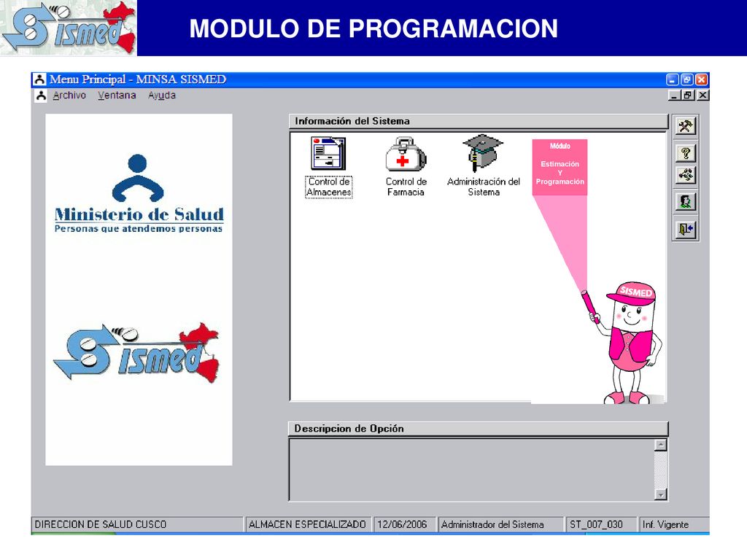
Task: Click scroll down arrow in Descripcion de Opción
Action: click(660, 494)
